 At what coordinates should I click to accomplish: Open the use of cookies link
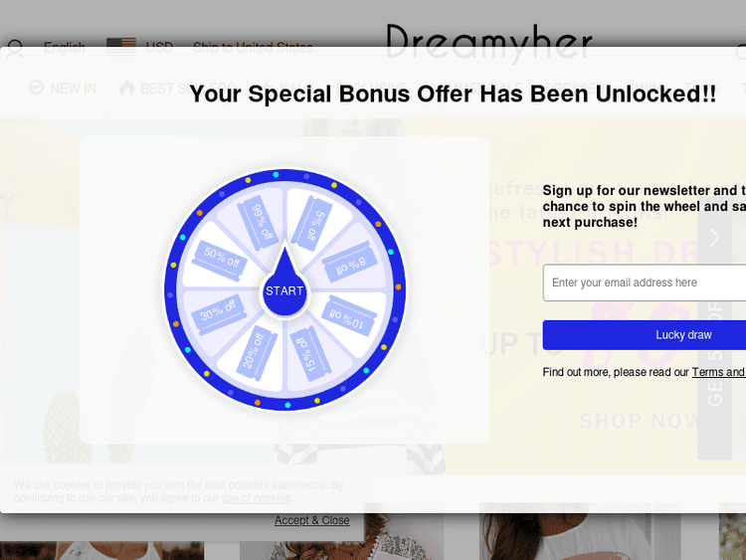pos(256,497)
